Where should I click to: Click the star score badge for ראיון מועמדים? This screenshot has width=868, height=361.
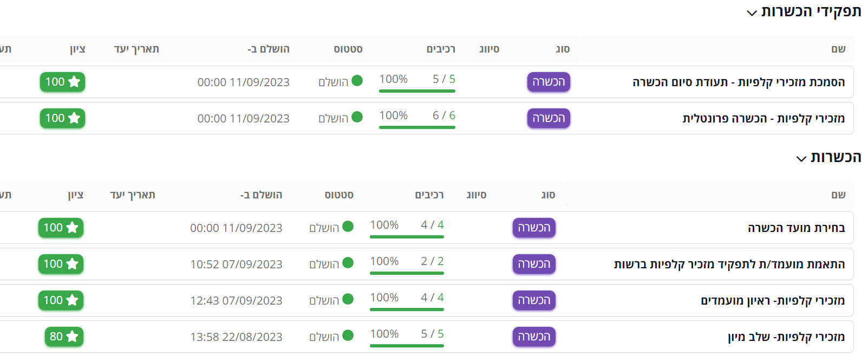click(61, 300)
